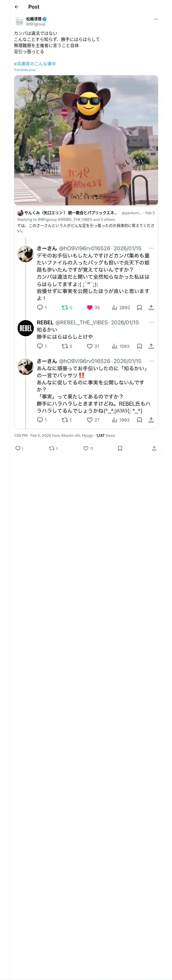Screen dimensions: 172x980
Task: View the analytics icon showing 2892 views
Action: 114,308
